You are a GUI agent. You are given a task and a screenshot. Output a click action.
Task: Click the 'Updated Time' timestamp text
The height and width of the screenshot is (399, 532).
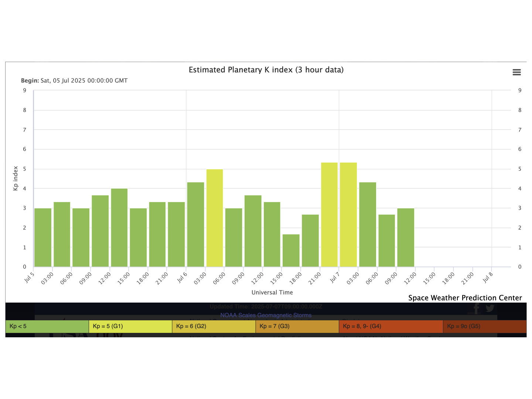click(266, 307)
